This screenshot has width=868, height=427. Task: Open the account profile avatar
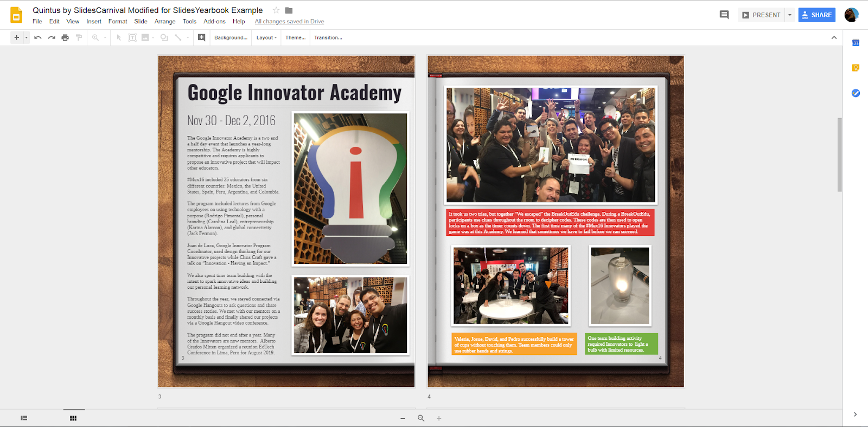pyautogui.click(x=851, y=15)
